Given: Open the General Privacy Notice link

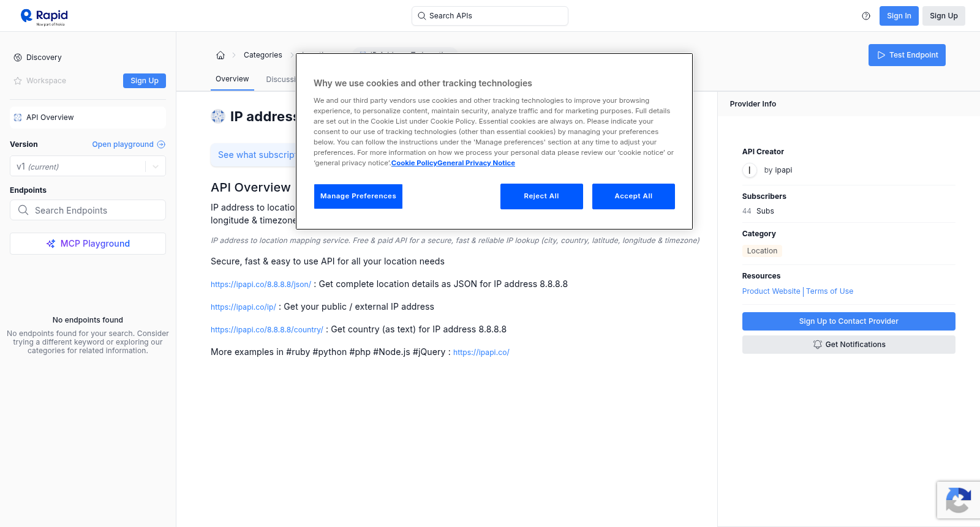Looking at the screenshot, I should pyautogui.click(x=476, y=163).
